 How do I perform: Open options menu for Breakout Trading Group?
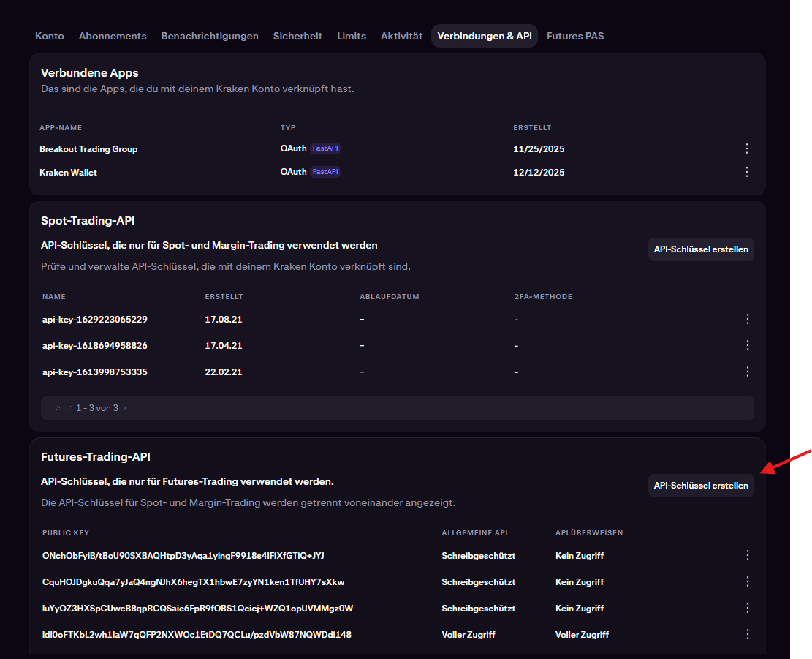[747, 148]
